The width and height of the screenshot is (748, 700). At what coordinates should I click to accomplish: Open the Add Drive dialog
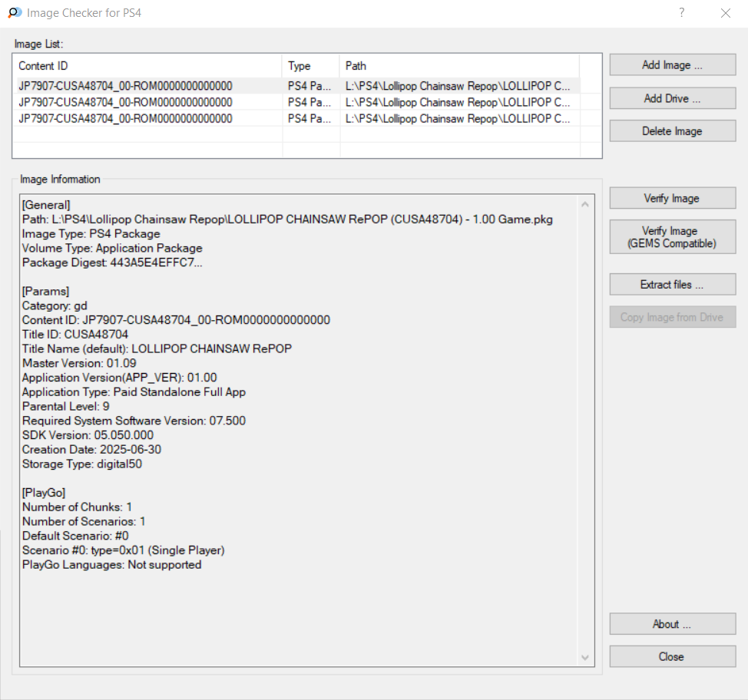click(x=672, y=98)
